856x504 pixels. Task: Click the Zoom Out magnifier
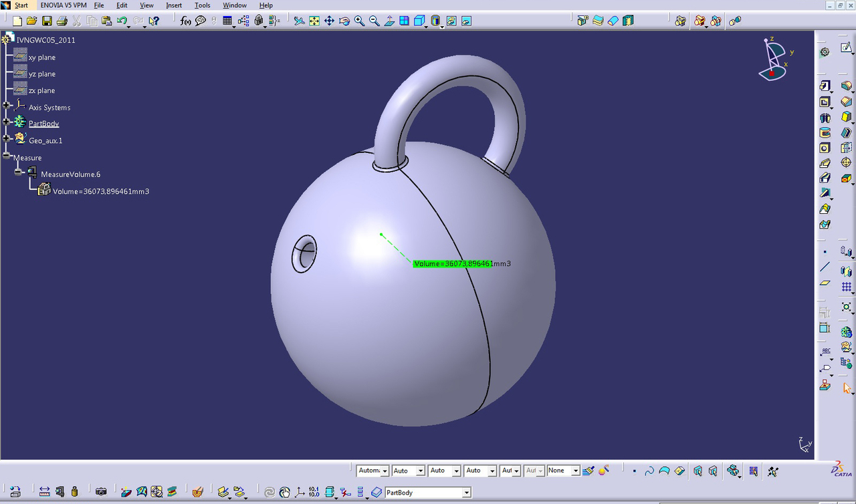click(x=374, y=21)
